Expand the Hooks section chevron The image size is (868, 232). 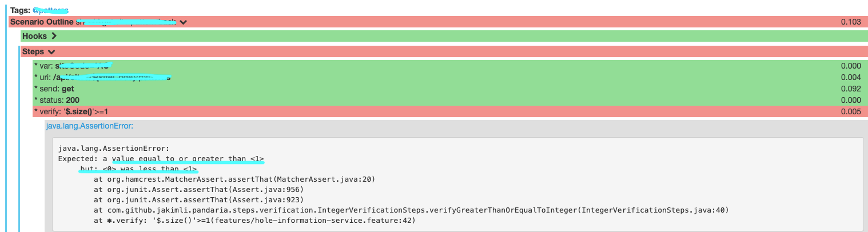(x=54, y=37)
